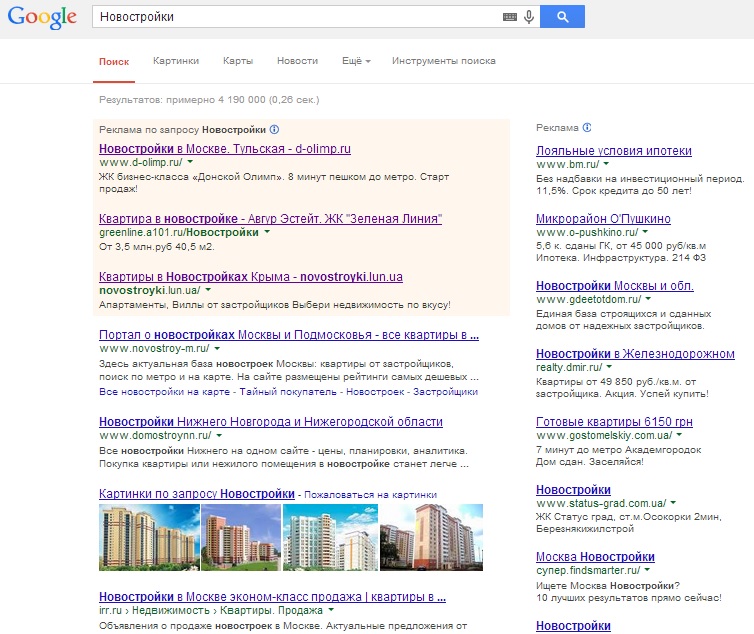Open Картинки по запросу Новостройки link

[197, 494]
